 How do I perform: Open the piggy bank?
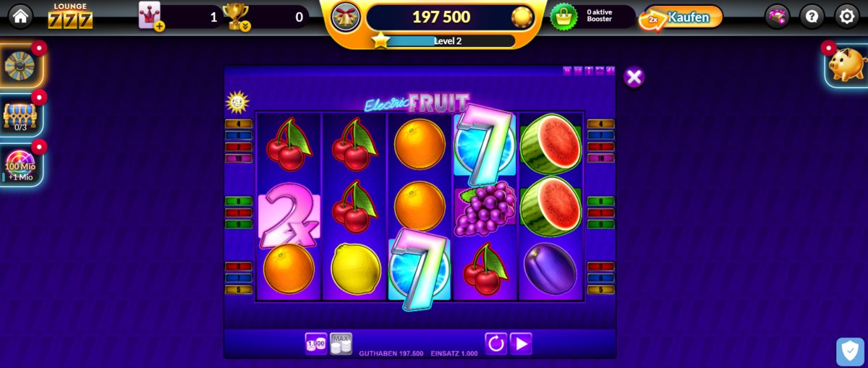coord(847,65)
